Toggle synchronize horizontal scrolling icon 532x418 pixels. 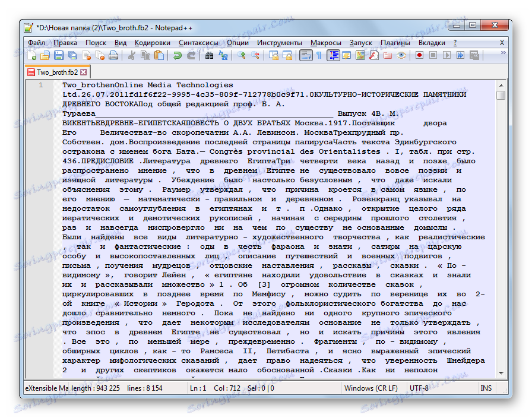click(x=287, y=55)
